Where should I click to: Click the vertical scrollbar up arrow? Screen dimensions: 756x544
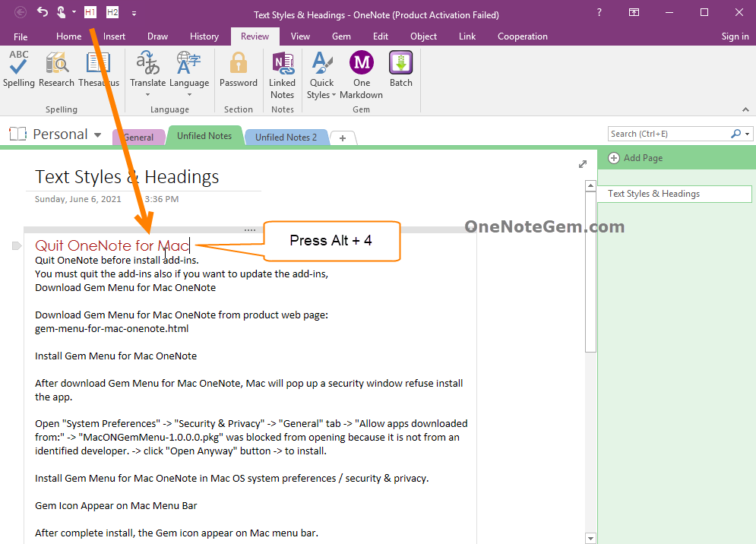point(590,185)
